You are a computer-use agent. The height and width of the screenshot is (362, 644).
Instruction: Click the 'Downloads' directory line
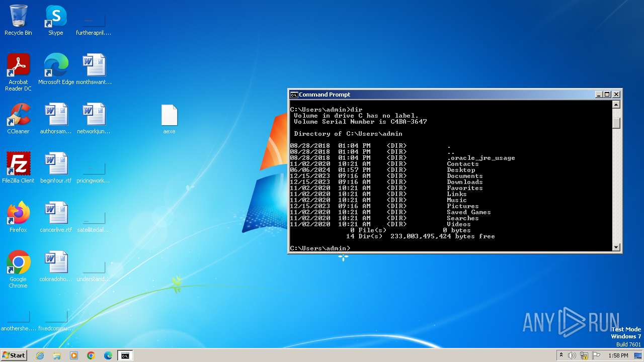(x=386, y=182)
